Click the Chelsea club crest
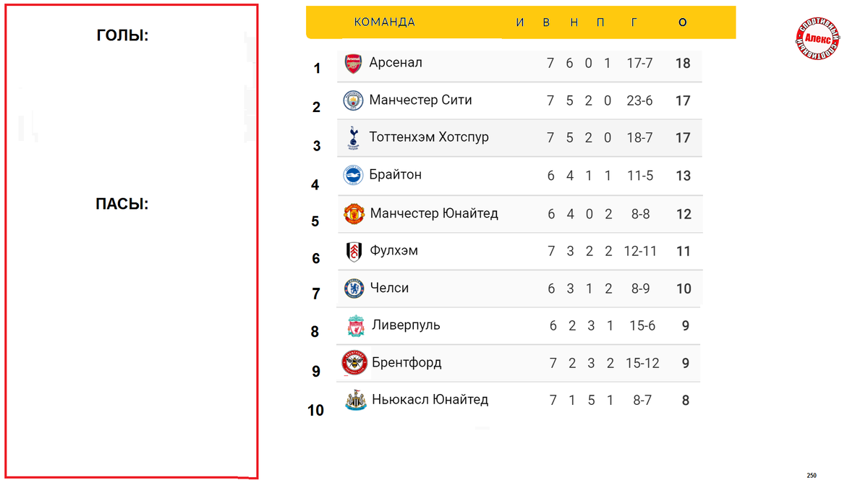The width and height of the screenshot is (868, 488). pos(354,288)
